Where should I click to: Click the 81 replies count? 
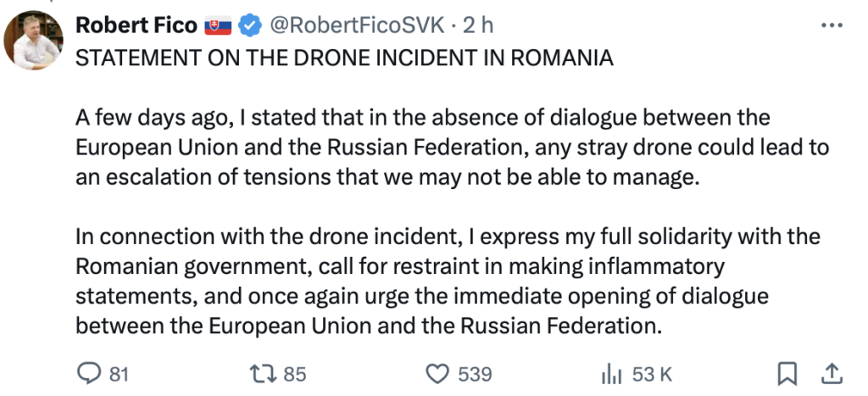(119, 375)
